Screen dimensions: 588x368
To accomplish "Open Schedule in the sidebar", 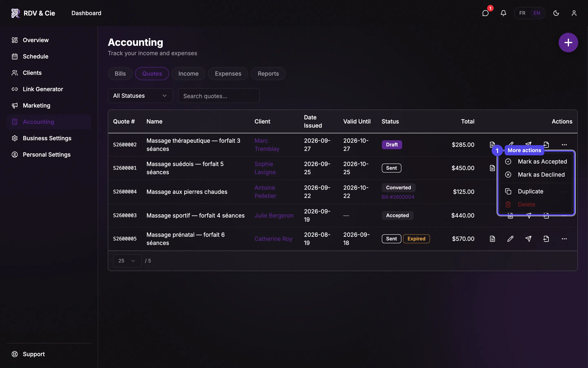I will coord(49,56).
